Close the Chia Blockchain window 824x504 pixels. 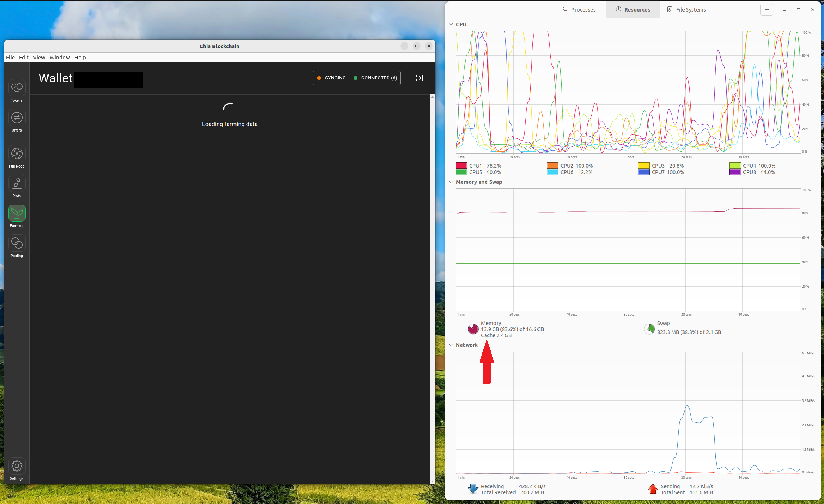[429, 46]
